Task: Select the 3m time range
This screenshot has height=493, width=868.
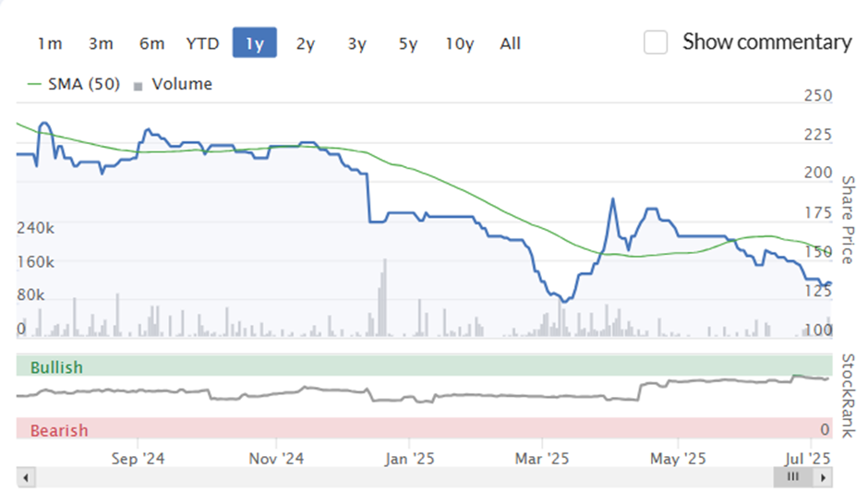Action: [101, 43]
